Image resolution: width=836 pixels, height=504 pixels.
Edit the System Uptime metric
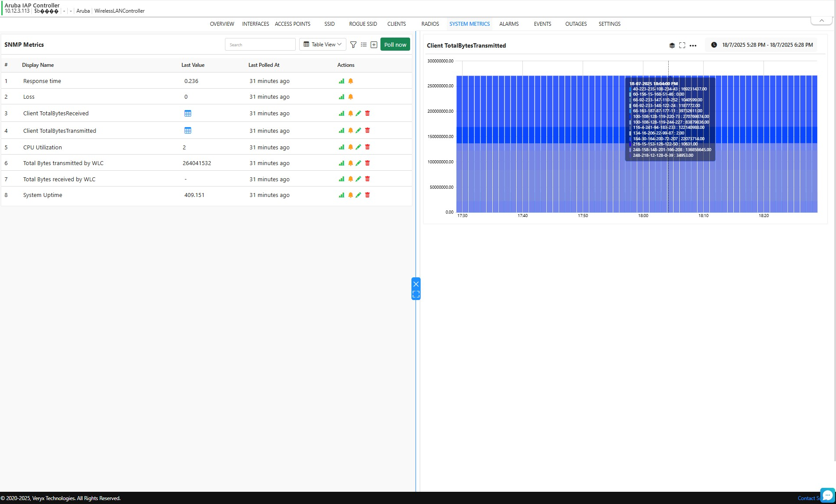click(359, 195)
